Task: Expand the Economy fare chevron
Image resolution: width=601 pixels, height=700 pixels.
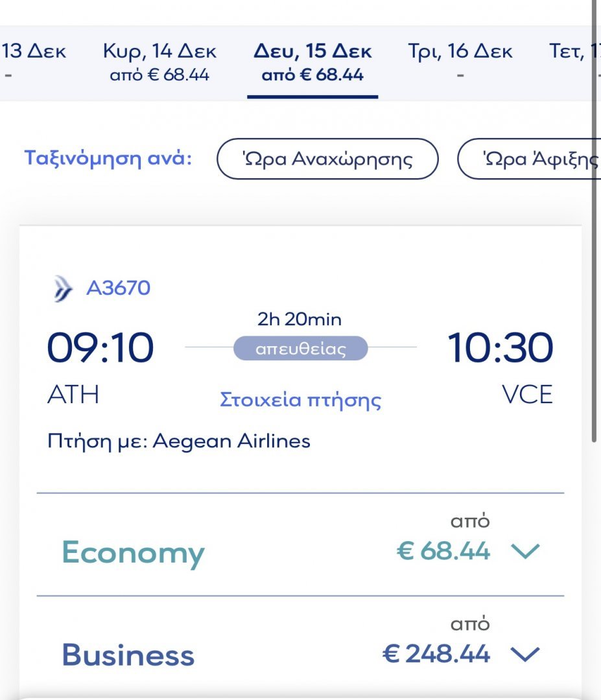Action: (525, 552)
